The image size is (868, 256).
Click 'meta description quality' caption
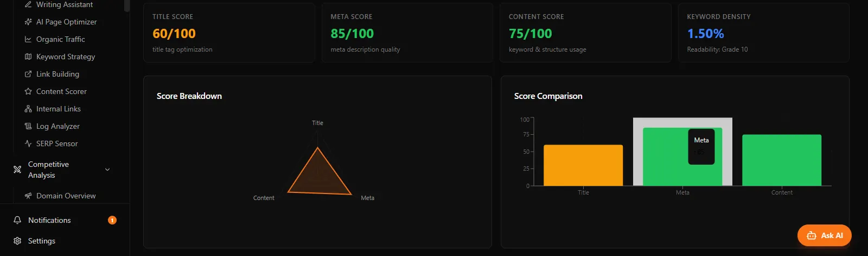point(365,49)
